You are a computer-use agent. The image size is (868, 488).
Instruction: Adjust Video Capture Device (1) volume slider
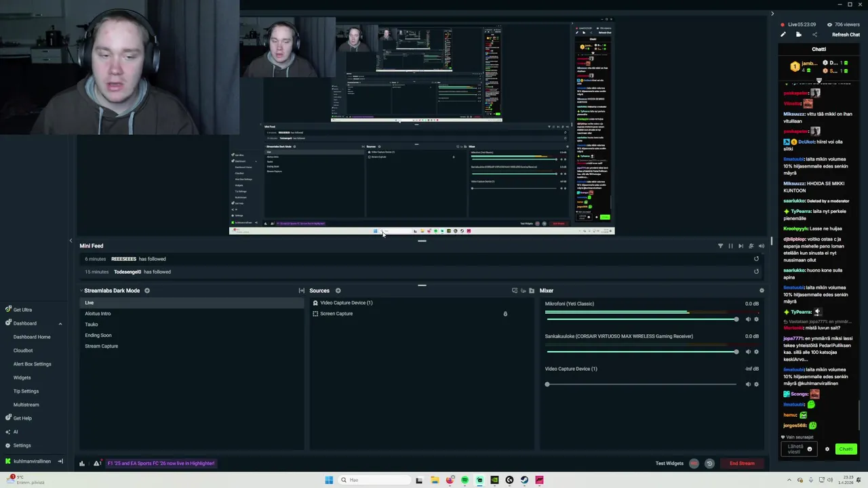(642, 384)
